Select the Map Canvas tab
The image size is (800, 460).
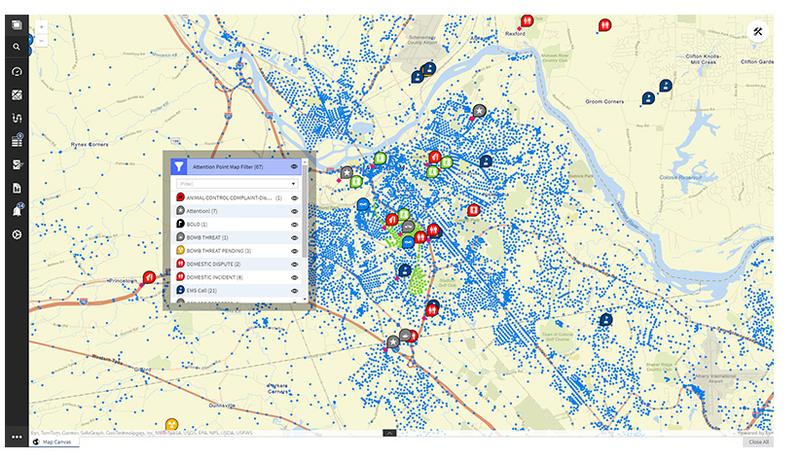pos(56,442)
